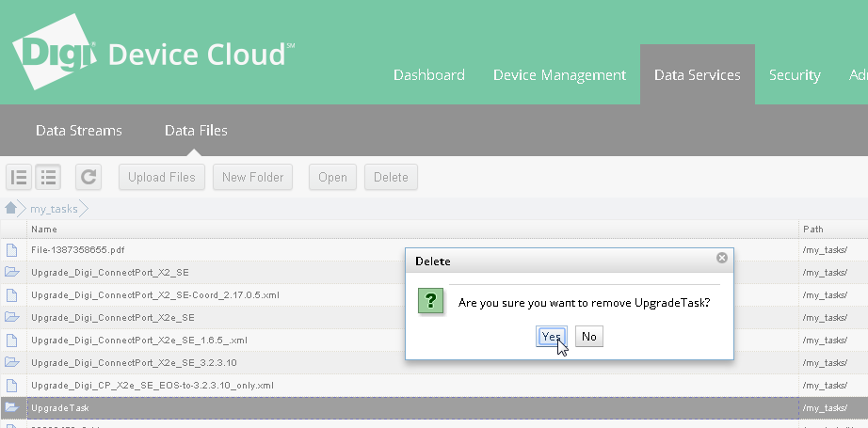Sort by the Name column header
868x428 pixels.
pos(43,229)
